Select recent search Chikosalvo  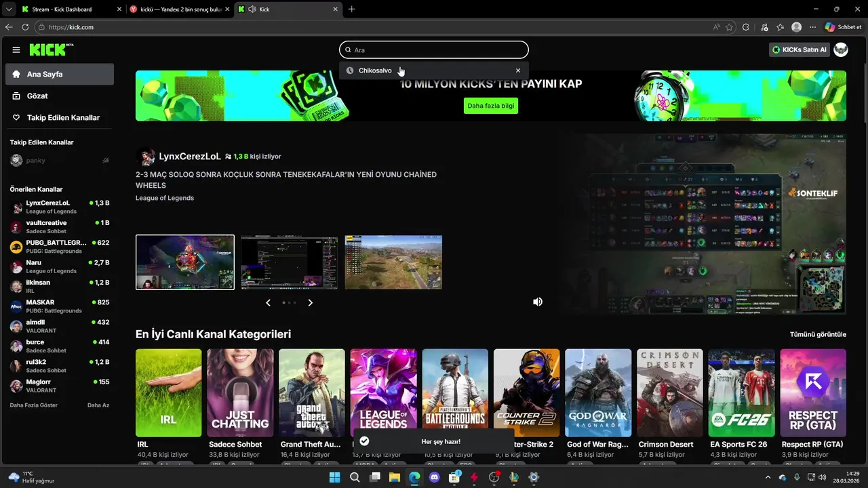point(375,70)
